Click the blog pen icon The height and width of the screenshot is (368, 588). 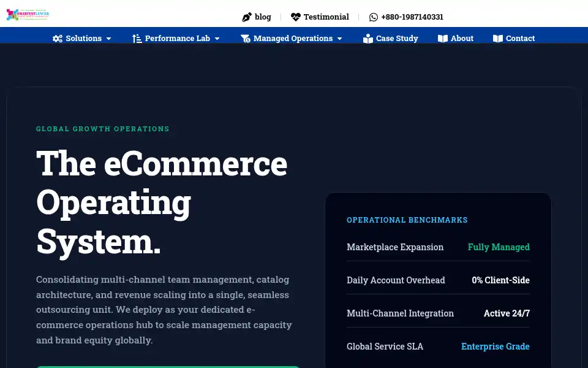[246, 17]
